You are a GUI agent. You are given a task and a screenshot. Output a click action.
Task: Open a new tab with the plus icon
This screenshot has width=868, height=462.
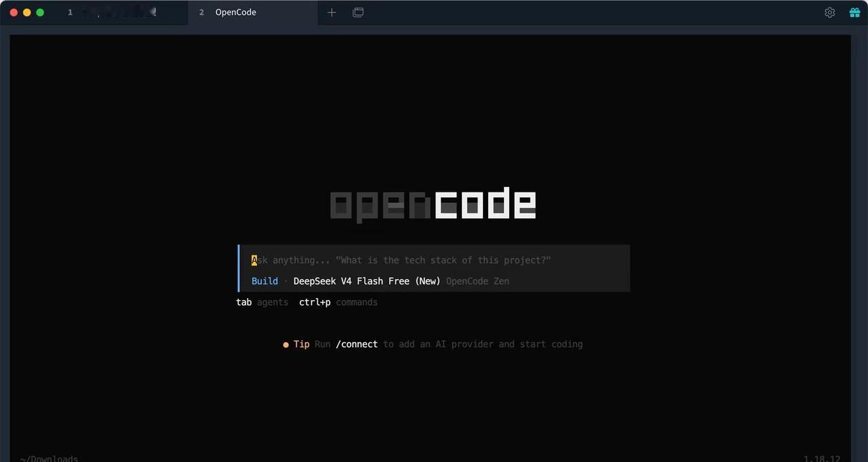click(x=332, y=12)
